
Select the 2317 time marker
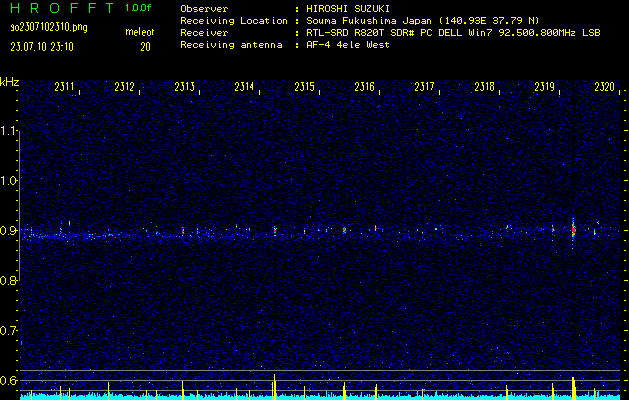coord(425,88)
